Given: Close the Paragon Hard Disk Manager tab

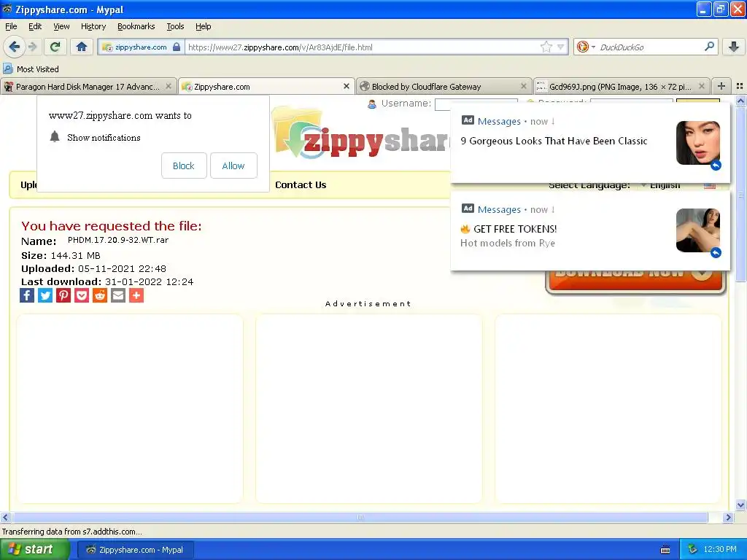Looking at the screenshot, I should [169, 86].
